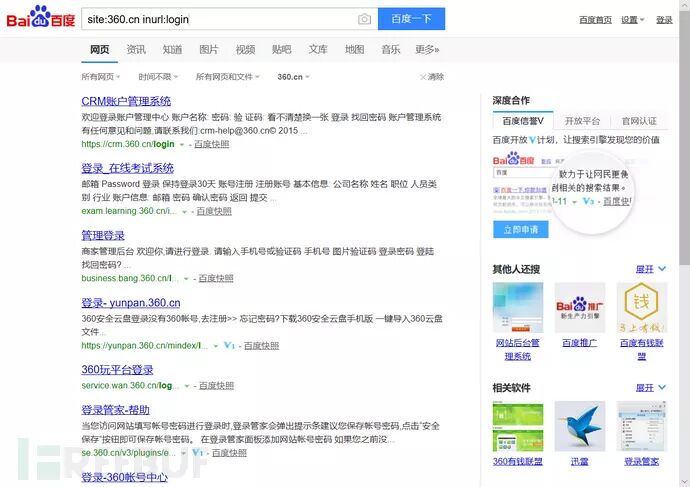Open camera image search icon

(x=364, y=19)
